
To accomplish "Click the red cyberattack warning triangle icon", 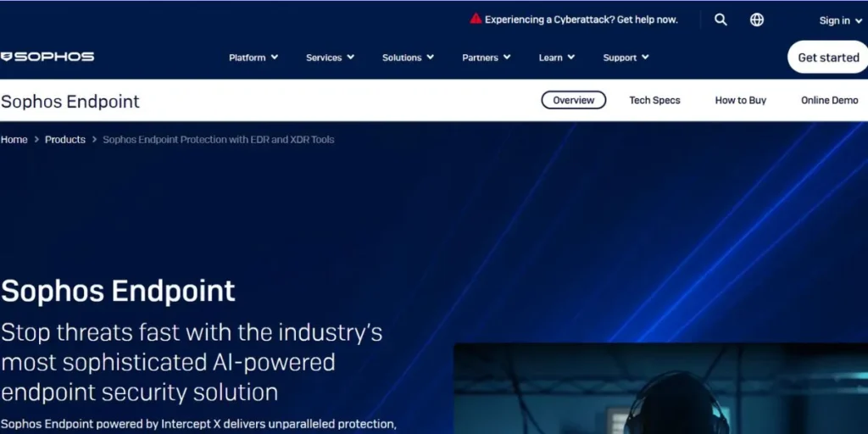I will tap(476, 19).
